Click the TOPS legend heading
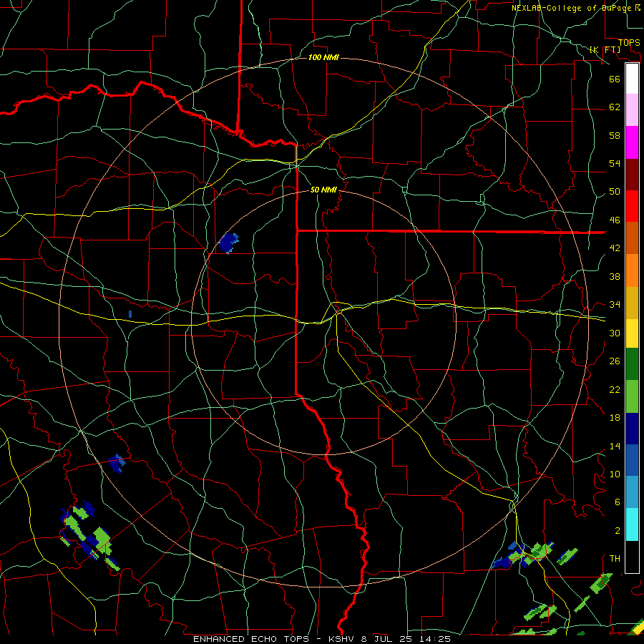This screenshot has width=644, height=644. coord(629,43)
